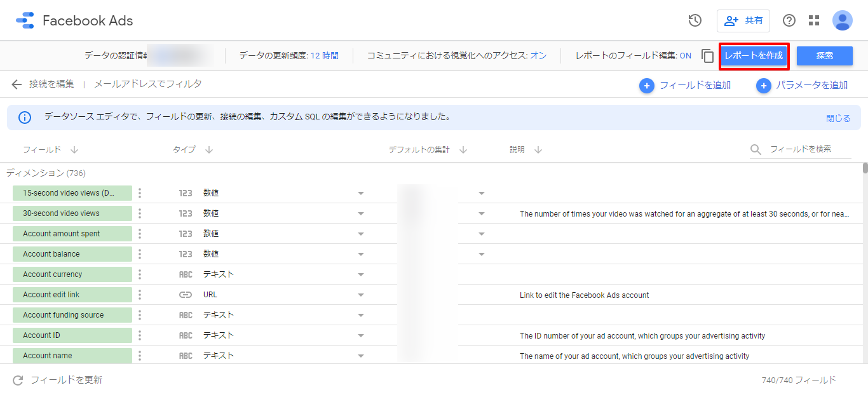This screenshot has width=868, height=397.
Task: Click the 共有 share button
Action: pyautogui.click(x=743, y=20)
